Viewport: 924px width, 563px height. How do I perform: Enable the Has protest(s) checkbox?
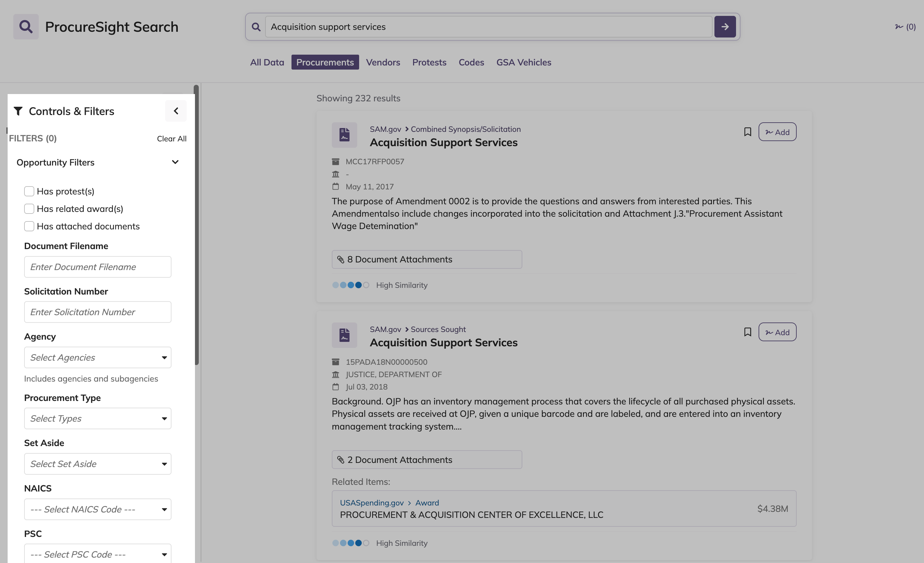pyautogui.click(x=29, y=191)
